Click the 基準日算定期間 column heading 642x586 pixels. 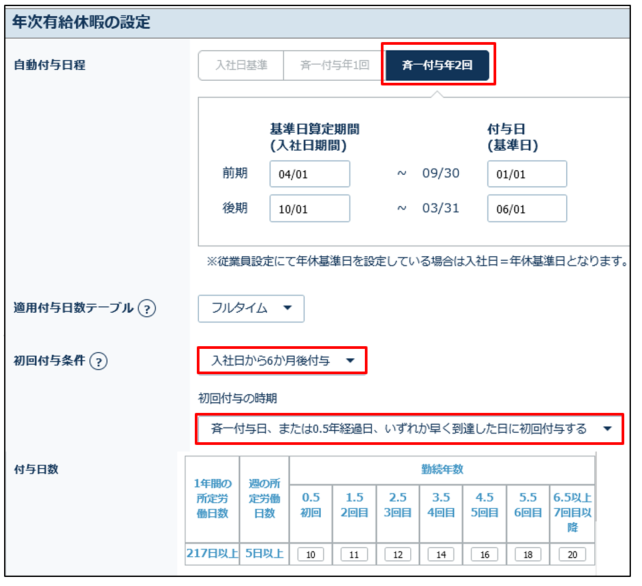click(314, 137)
